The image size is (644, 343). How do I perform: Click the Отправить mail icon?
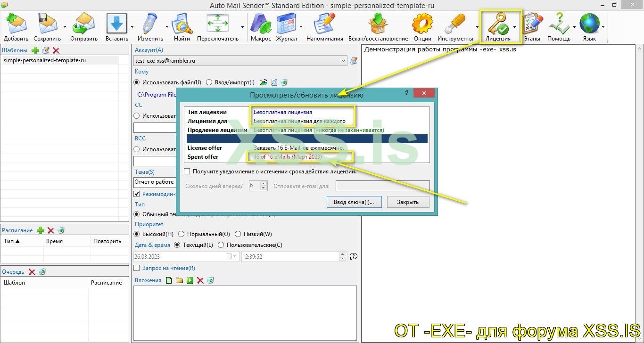tap(84, 24)
